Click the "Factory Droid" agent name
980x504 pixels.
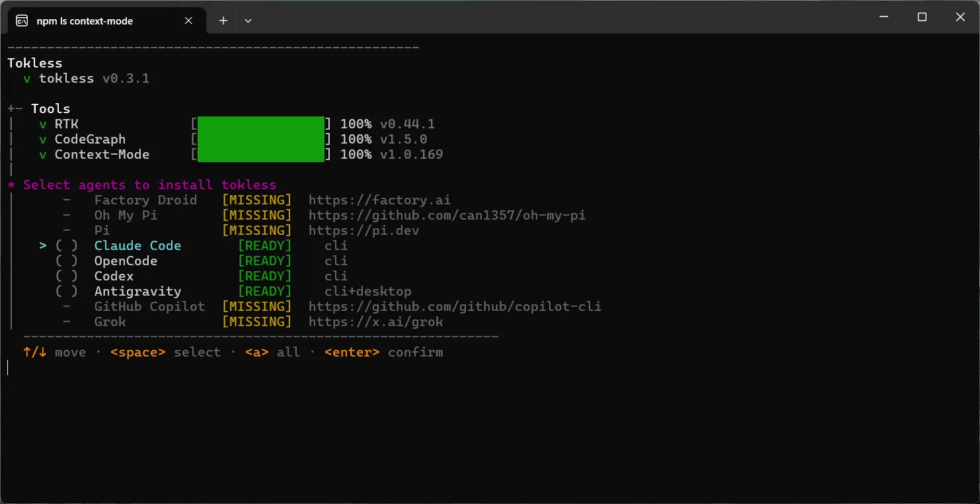point(145,200)
